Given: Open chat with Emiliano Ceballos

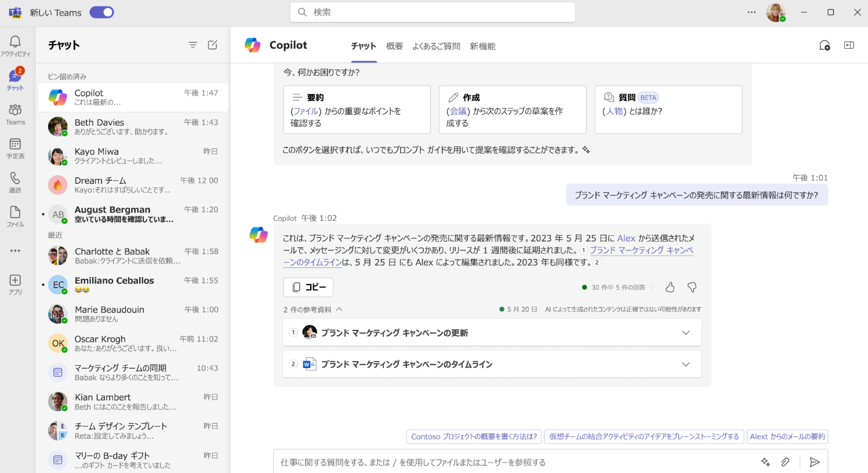Looking at the screenshot, I should (x=133, y=285).
